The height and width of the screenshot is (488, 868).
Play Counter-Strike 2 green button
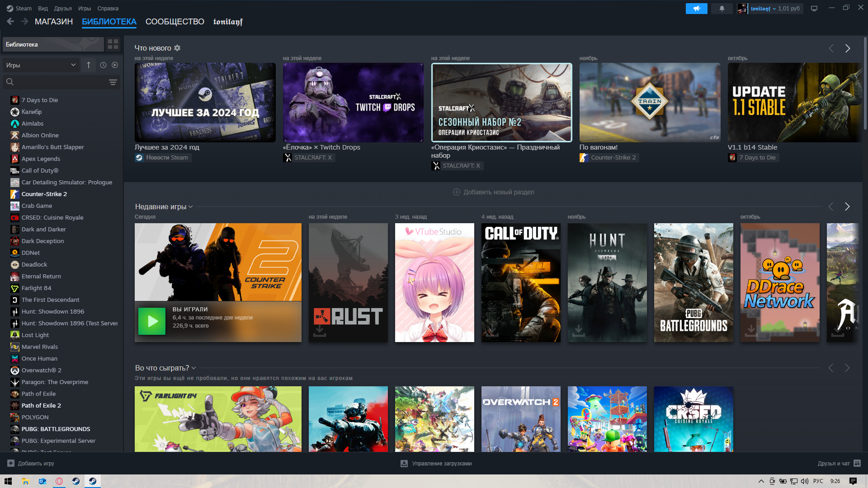click(x=152, y=321)
